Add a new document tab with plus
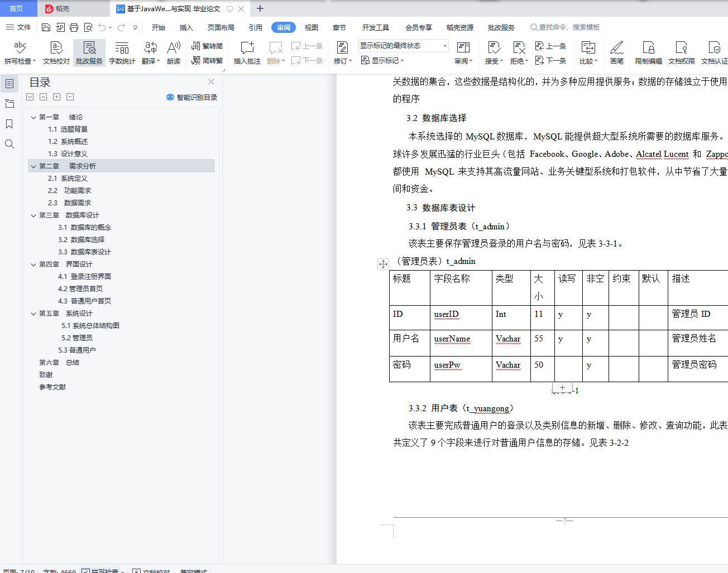This screenshot has width=728, height=573. [x=260, y=8]
